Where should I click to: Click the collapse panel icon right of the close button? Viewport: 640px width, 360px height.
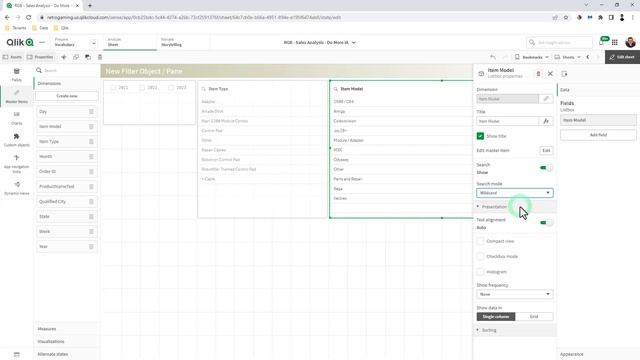click(564, 74)
